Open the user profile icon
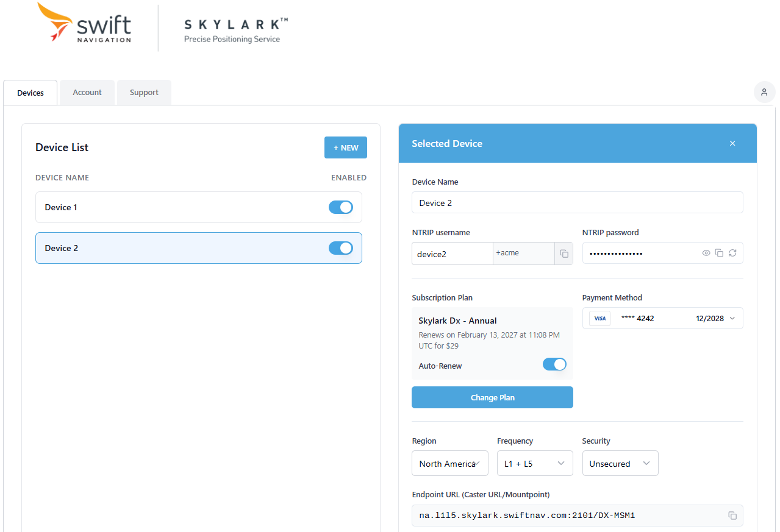780x532 pixels. pos(764,92)
